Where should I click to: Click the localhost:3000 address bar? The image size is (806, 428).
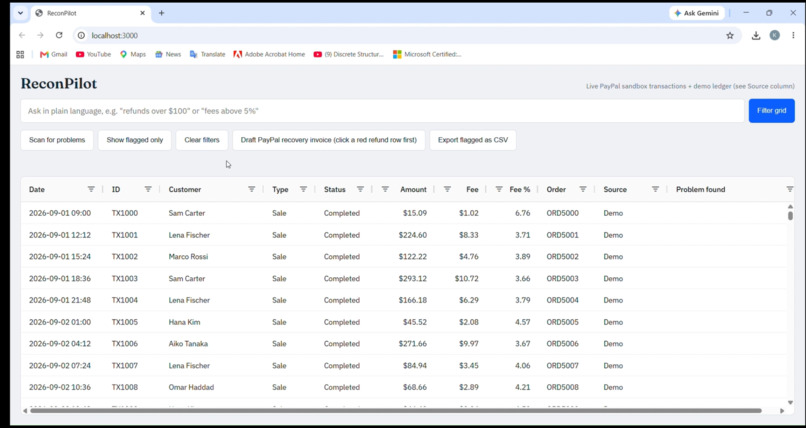407,35
